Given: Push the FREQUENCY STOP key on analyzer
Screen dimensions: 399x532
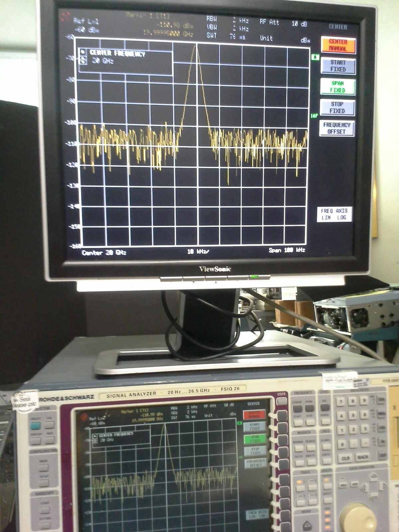Looking at the screenshot, I should click(x=310, y=422).
